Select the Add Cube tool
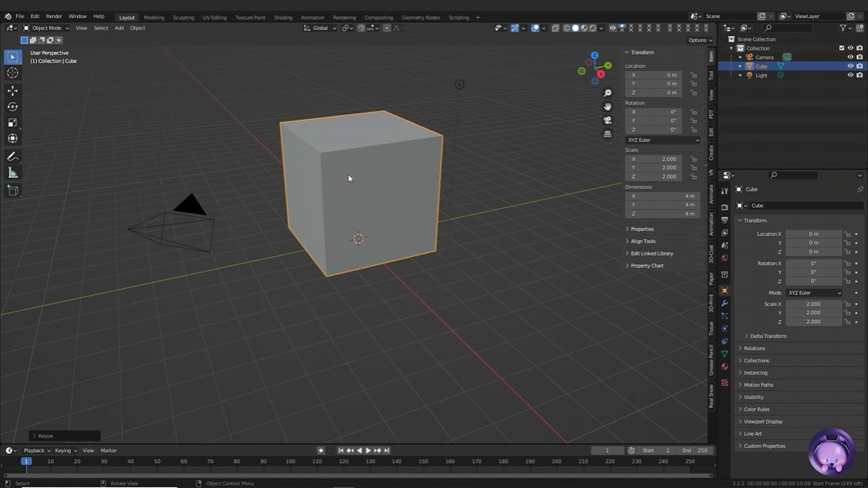Screen dimensions: 868x488 point(13,191)
